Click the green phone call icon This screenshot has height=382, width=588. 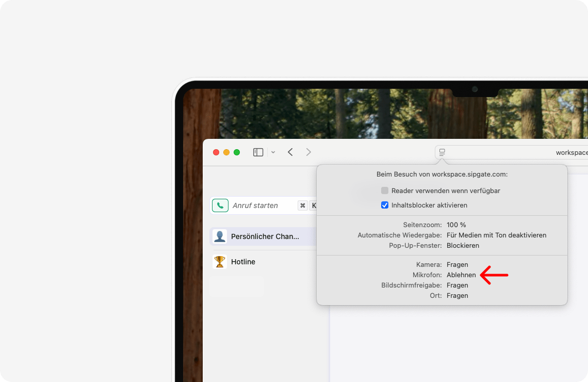[x=220, y=205]
